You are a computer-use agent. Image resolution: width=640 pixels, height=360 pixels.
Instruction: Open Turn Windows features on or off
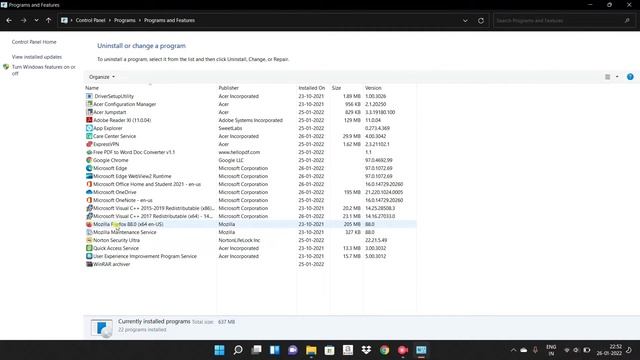[43, 70]
